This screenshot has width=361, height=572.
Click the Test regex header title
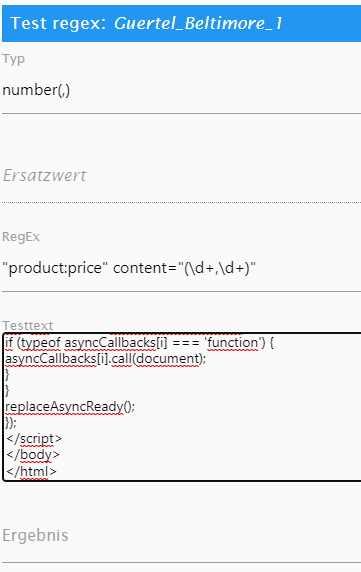pos(58,23)
